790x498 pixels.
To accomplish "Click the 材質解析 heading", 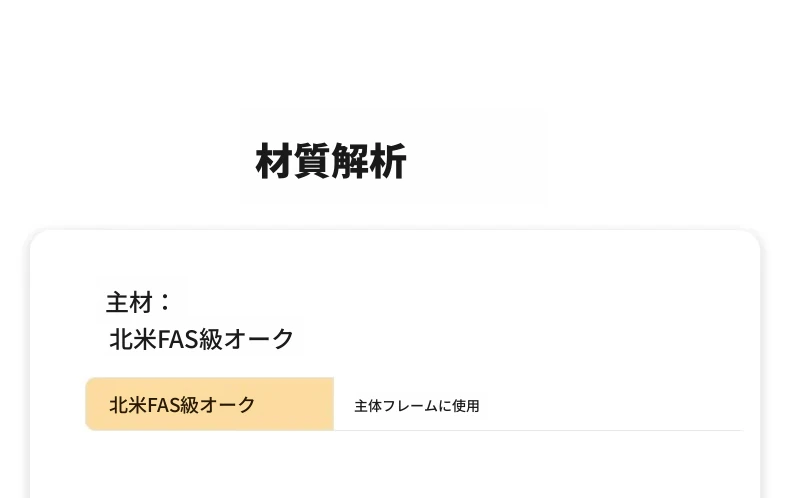I will [331, 161].
